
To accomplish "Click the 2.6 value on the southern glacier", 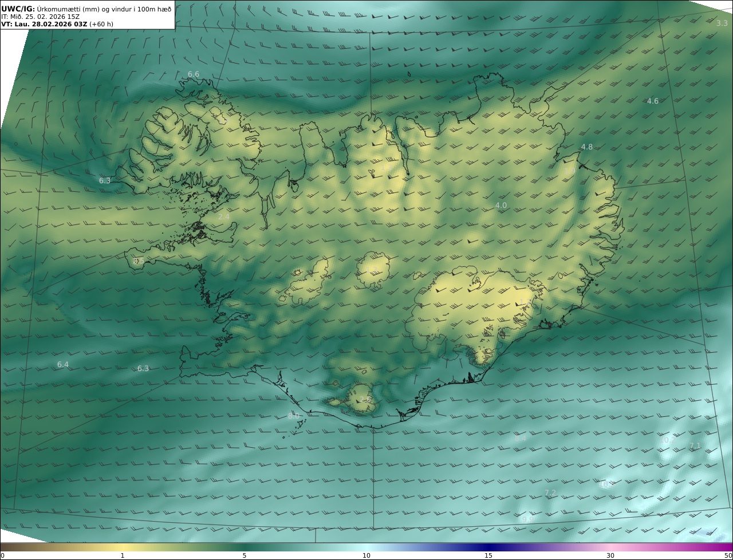I will [x=365, y=399].
